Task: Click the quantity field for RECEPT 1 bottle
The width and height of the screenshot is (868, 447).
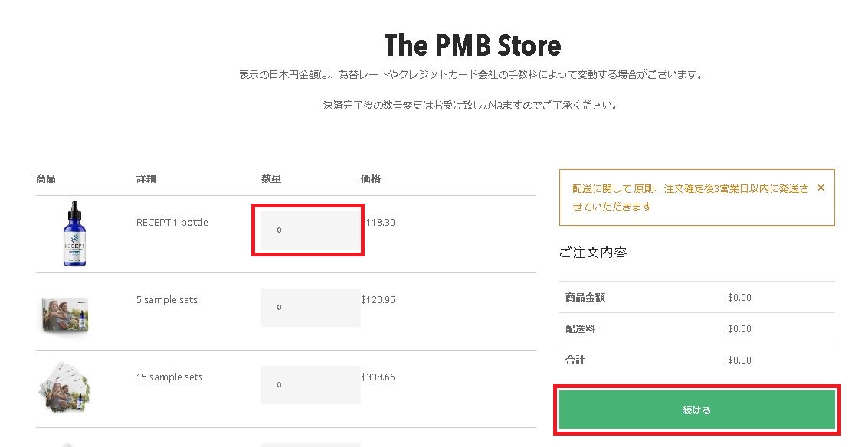Action: click(310, 230)
